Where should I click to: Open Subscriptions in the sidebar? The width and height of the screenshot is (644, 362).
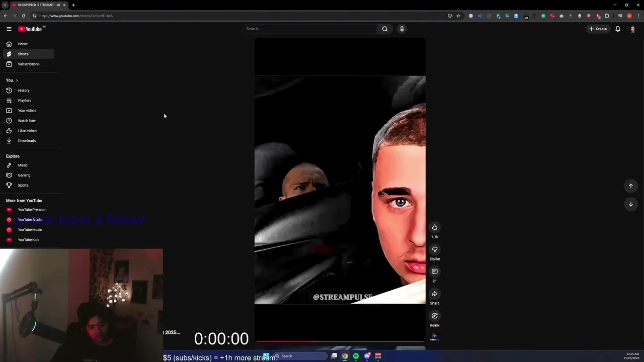click(28, 64)
